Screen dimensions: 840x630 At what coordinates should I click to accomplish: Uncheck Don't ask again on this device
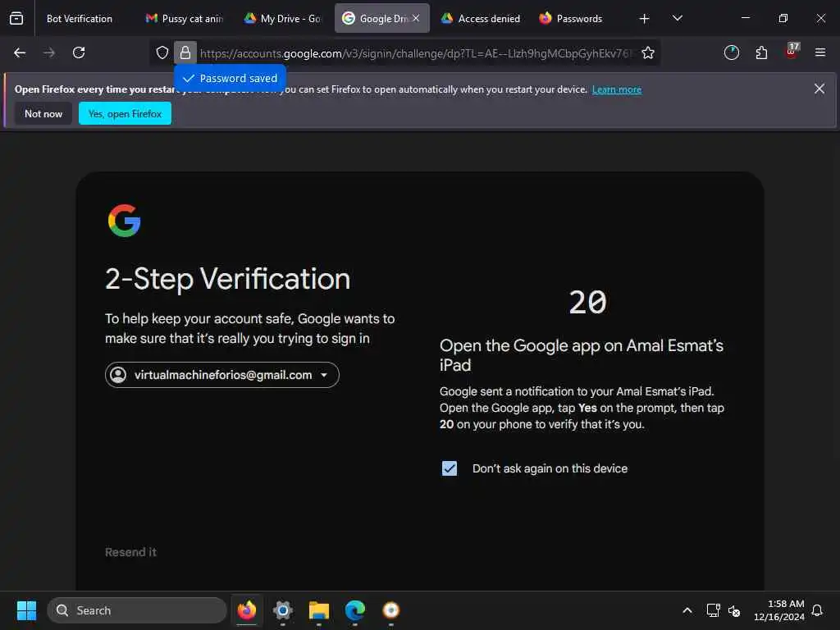click(x=450, y=468)
